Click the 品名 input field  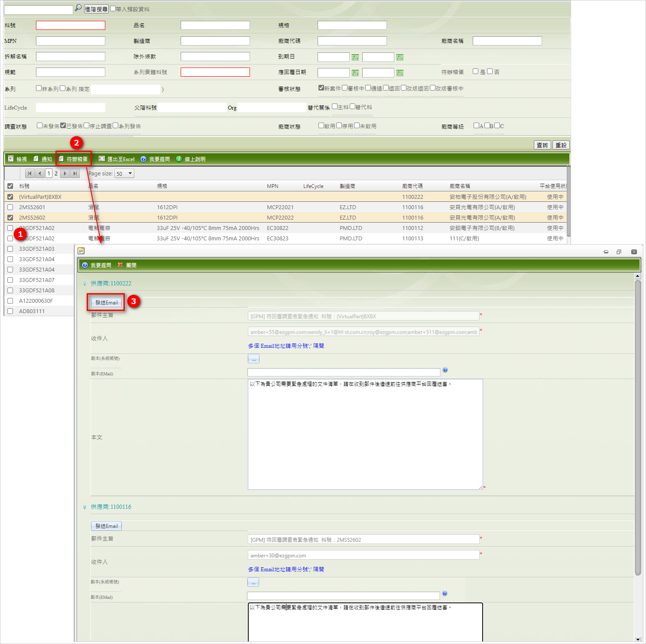pyautogui.click(x=215, y=26)
